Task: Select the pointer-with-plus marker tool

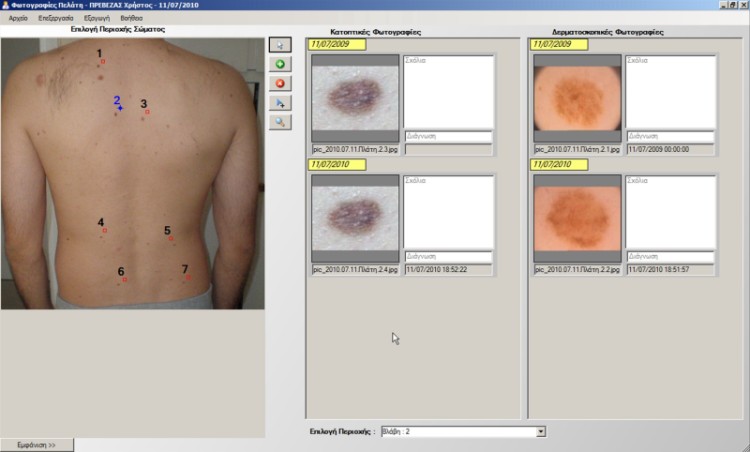Action: click(x=280, y=102)
